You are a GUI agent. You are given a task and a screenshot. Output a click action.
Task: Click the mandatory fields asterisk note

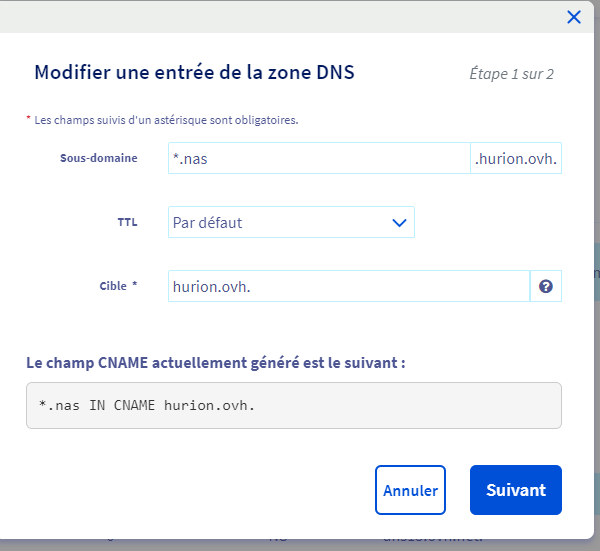(x=166, y=120)
